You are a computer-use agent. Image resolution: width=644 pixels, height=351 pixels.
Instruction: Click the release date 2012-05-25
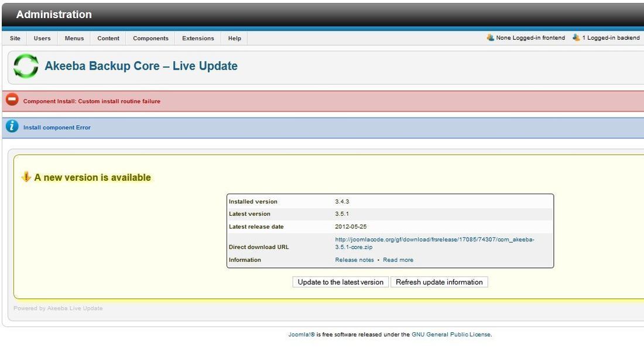[x=351, y=226]
